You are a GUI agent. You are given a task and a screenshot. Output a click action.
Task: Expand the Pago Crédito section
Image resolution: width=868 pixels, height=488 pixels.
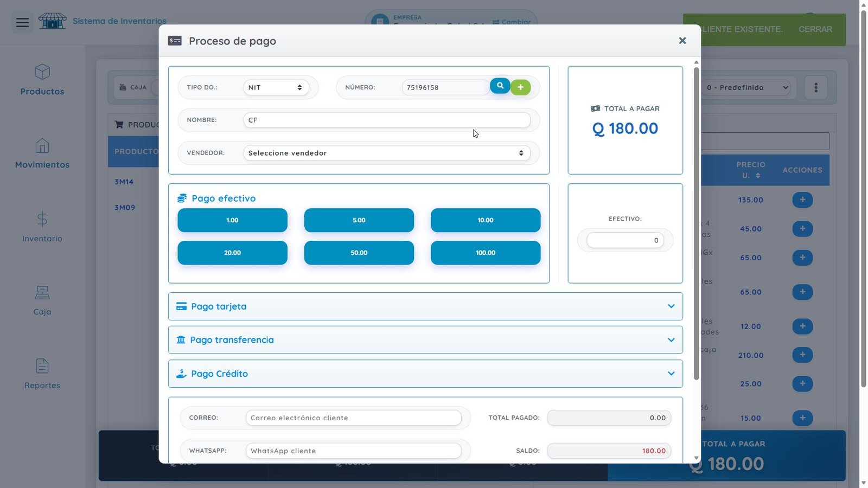click(425, 374)
